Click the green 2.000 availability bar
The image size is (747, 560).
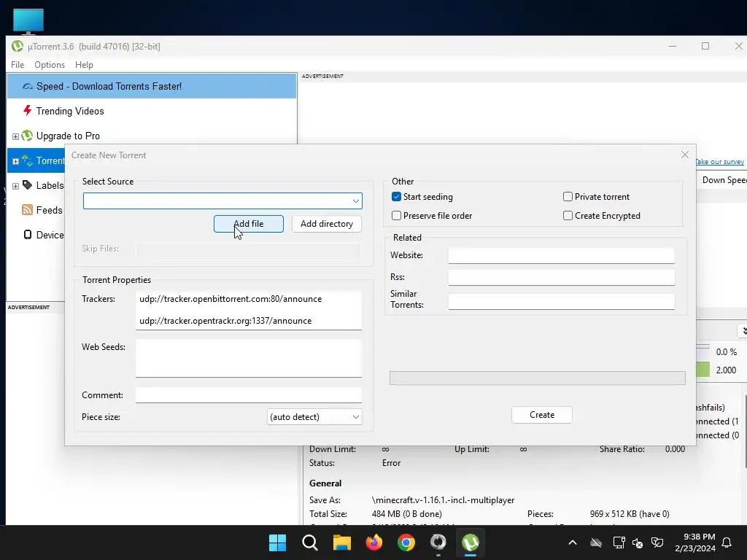[703, 370]
